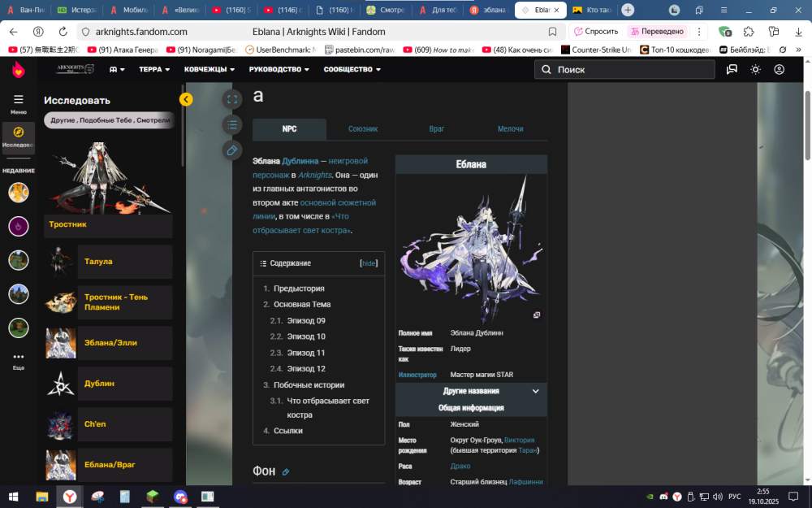Open the Тростник featured card image
Image resolution: width=812 pixels, height=508 pixels.
pyautogui.click(x=108, y=178)
